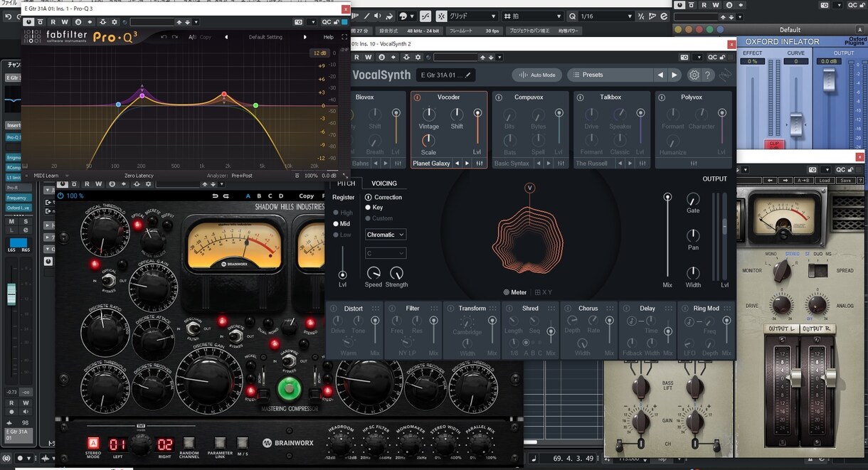Open Pro-Q 3 Default Setting preset menu

[x=265, y=37]
